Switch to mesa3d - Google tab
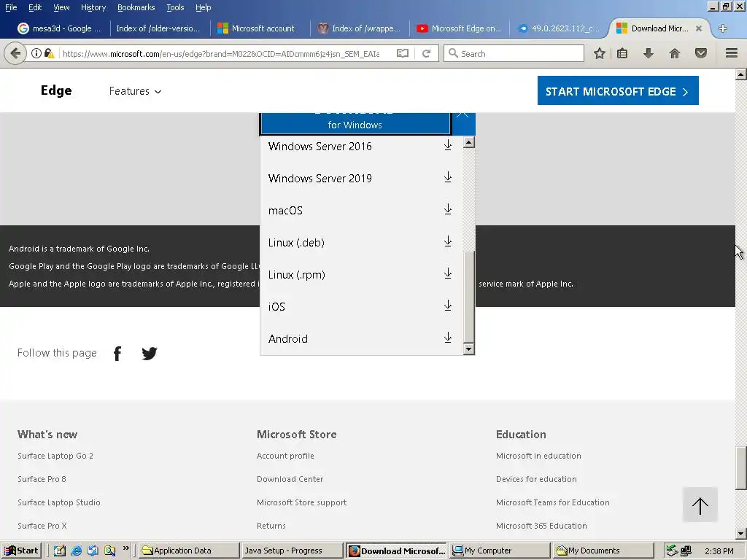This screenshot has height=560, width=747. click(59, 28)
